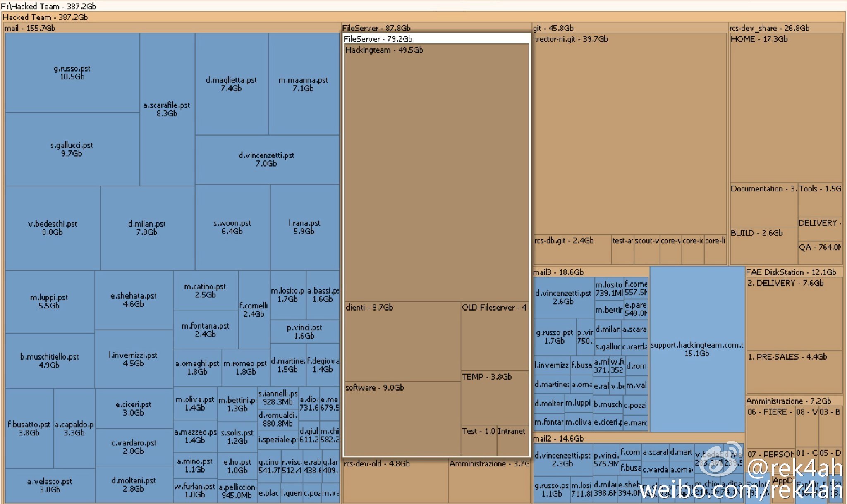
Task: Click l.rana.pst 5.9Gb block
Action: (305, 227)
